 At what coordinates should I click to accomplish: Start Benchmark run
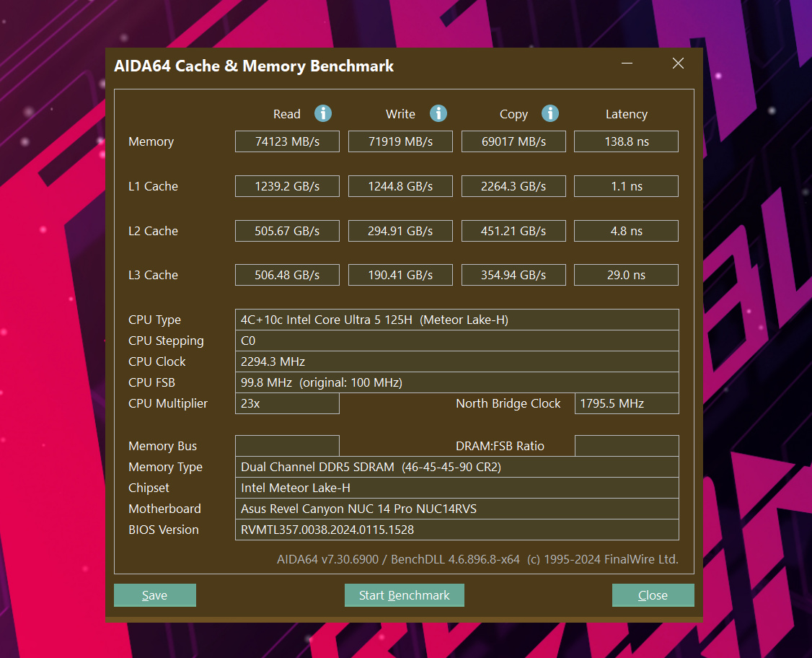[405, 595]
